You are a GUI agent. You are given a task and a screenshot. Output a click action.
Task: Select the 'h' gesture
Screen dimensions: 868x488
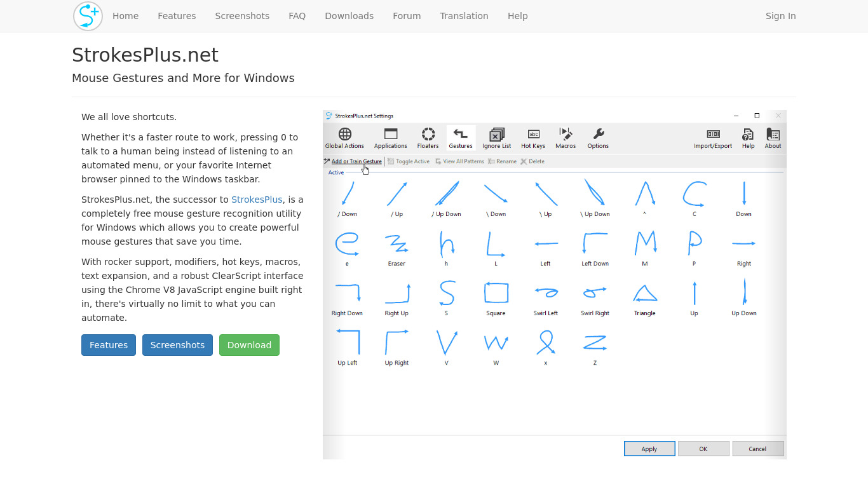pos(446,248)
